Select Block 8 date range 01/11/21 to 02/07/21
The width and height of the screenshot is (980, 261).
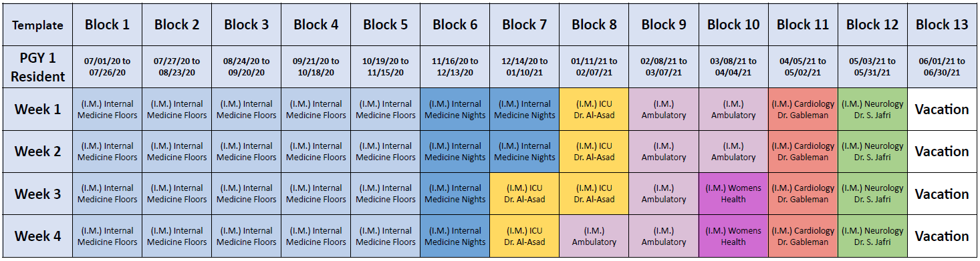click(594, 67)
